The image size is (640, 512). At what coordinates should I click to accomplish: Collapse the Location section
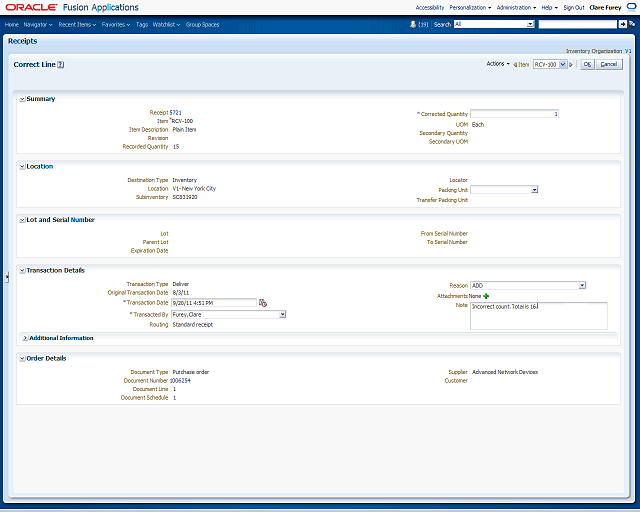click(x=22, y=166)
